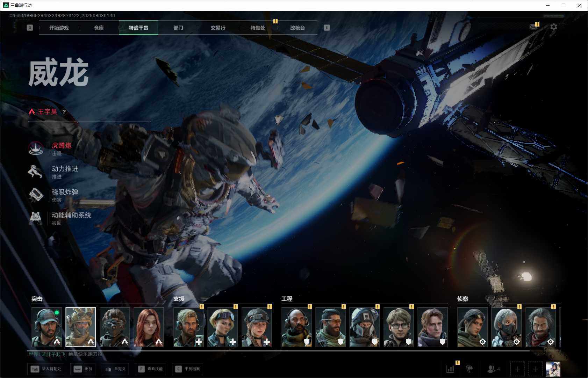Click the first empty squad invite slot
Screen dimensions: 588x378
point(517,369)
